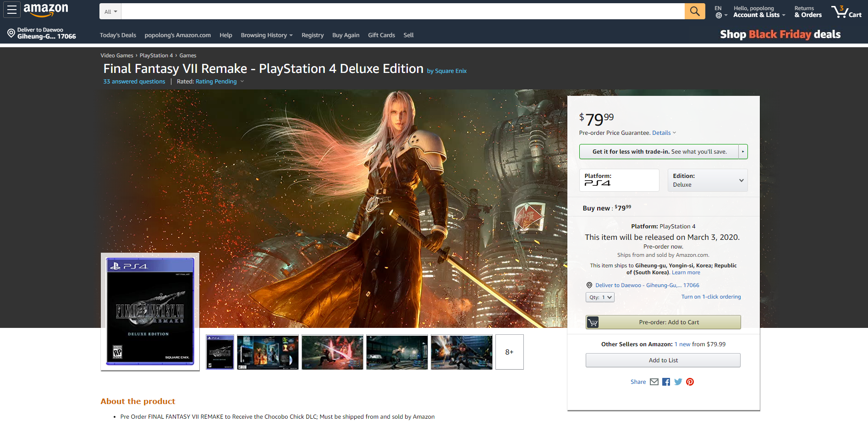Open Gift Cards

[x=381, y=35]
